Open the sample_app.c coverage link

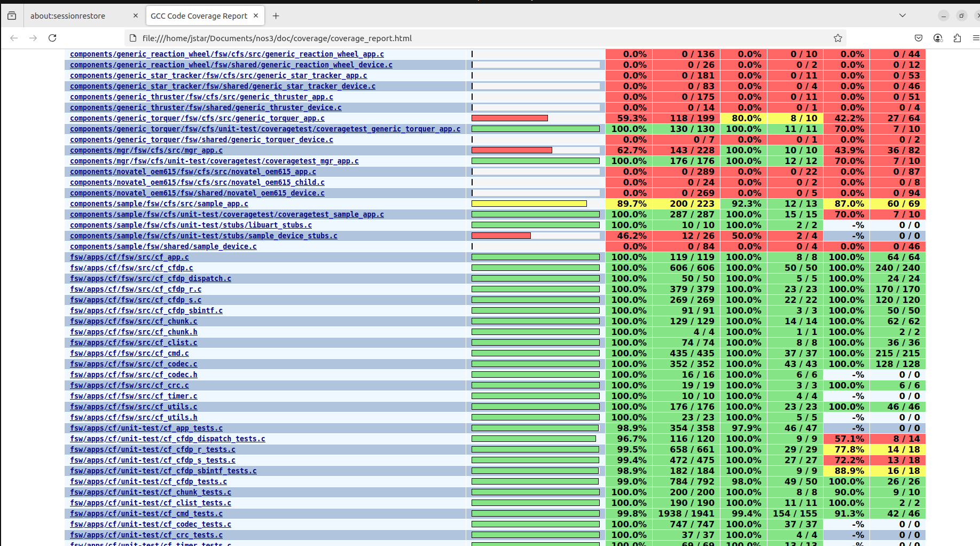(x=159, y=204)
